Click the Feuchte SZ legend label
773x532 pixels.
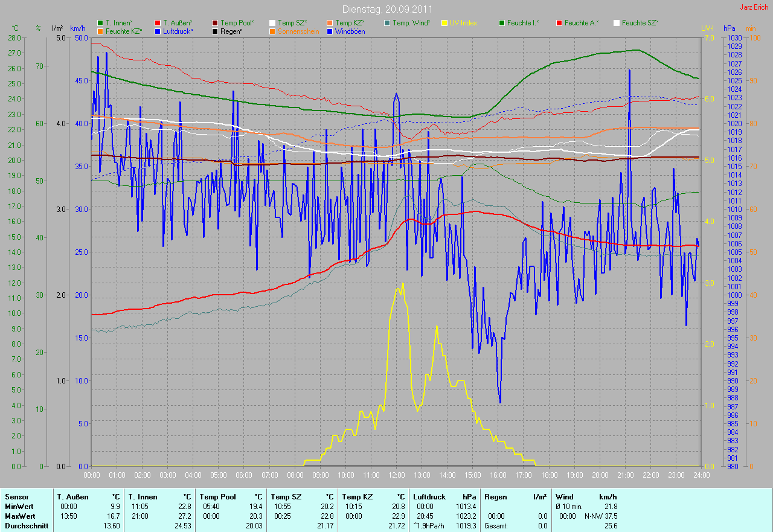(640, 23)
